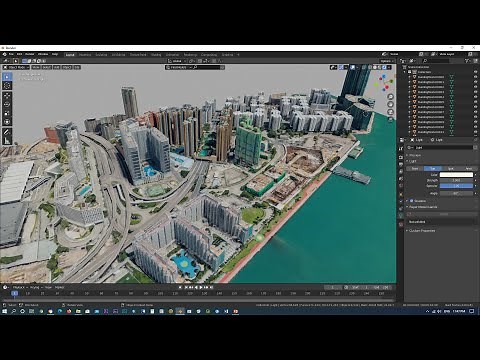Select the Move tool
The height and width of the screenshot is (360, 480).
(7, 96)
